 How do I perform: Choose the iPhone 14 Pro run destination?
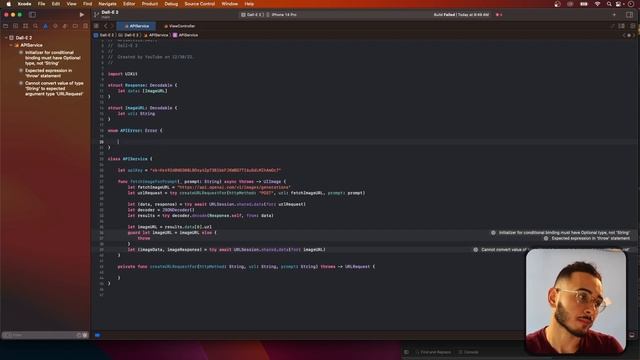click(x=282, y=15)
